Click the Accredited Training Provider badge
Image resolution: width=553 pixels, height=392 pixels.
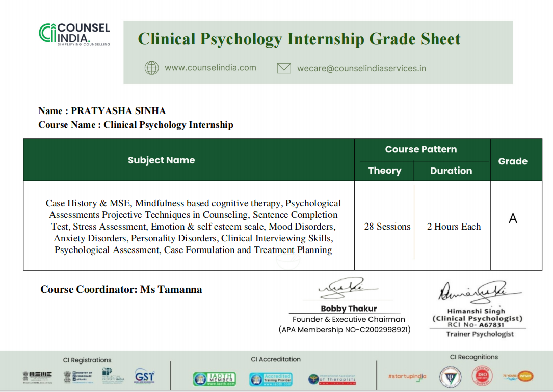coord(271,379)
